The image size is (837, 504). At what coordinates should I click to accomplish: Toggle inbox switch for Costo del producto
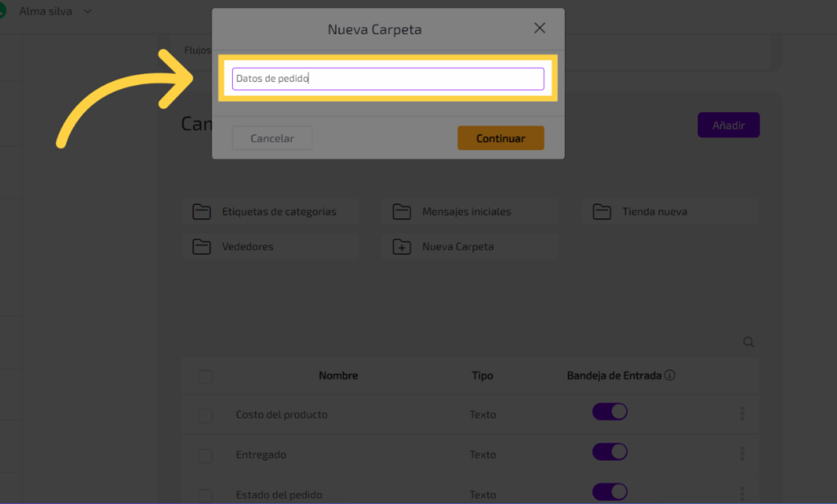tap(610, 412)
